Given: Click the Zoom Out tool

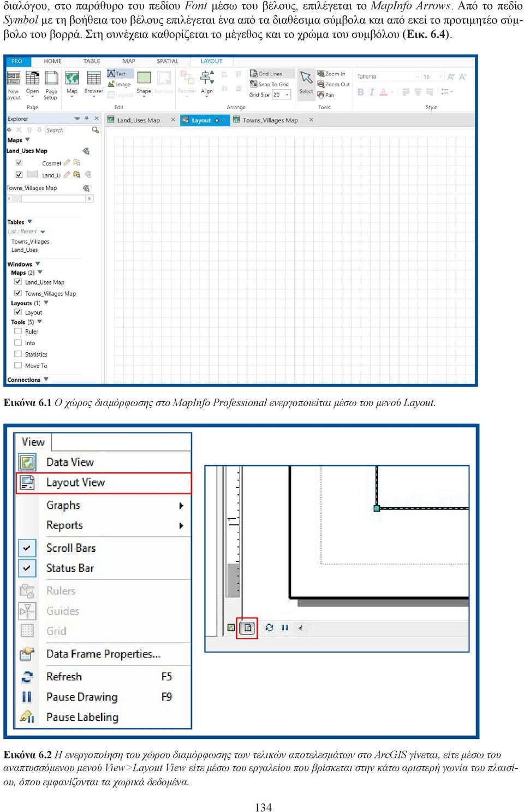Looking at the screenshot, I should [x=334, y=84].
